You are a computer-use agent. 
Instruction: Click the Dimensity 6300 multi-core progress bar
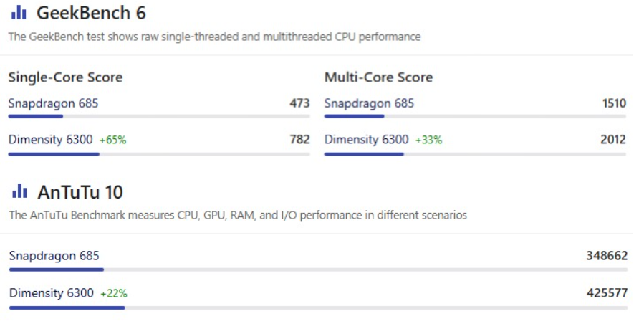(475, 153)
